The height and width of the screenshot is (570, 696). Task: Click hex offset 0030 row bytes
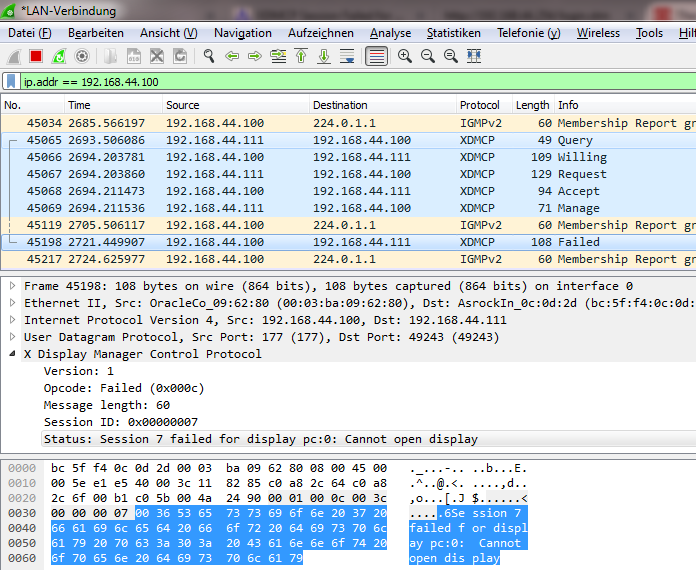coord(219,513)
